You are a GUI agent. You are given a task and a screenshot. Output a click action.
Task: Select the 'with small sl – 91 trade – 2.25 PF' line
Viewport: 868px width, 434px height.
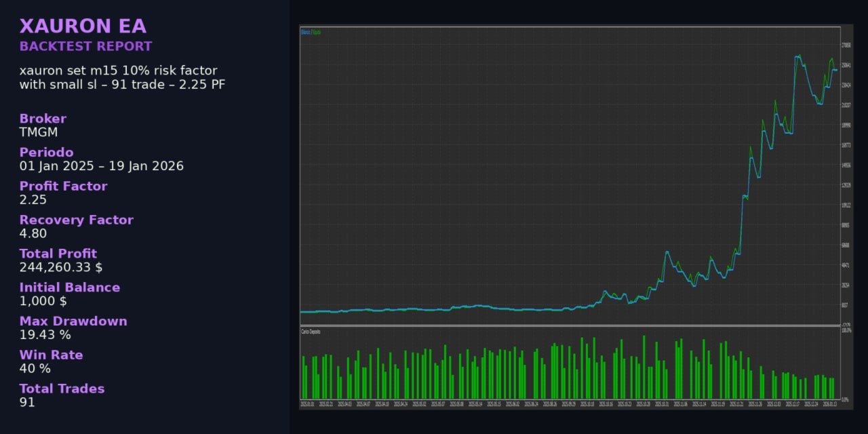point(123,85)
